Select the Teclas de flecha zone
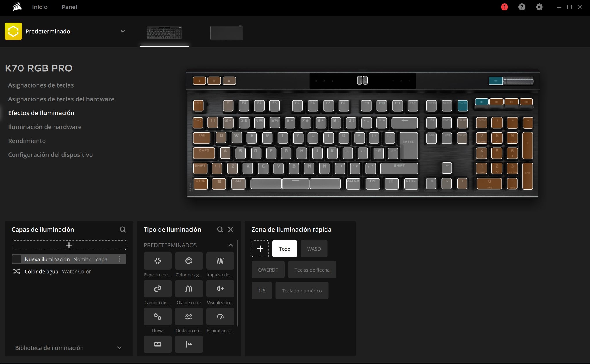Screen dimensions: 590x364 coord(312,270)
